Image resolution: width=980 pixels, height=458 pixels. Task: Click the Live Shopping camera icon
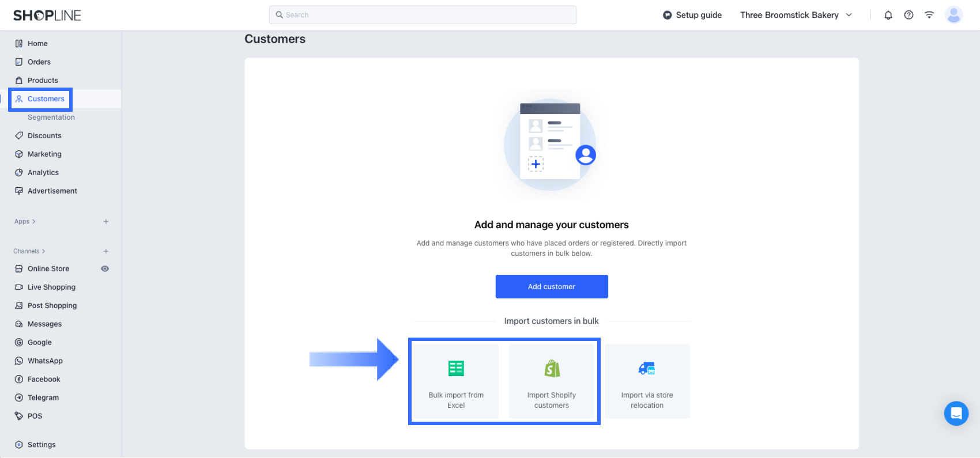coord(19,287)
